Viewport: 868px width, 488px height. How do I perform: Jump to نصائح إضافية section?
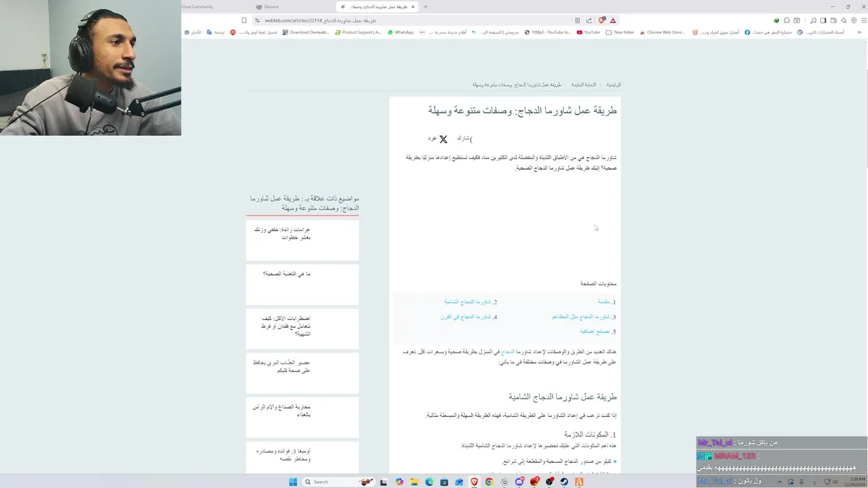pos(595,331)
